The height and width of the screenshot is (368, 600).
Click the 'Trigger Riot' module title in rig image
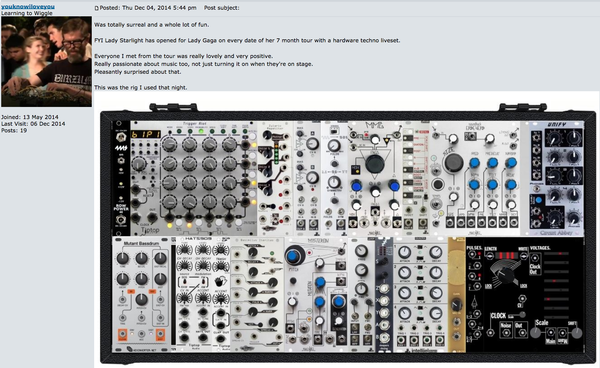tap(194, 124)
